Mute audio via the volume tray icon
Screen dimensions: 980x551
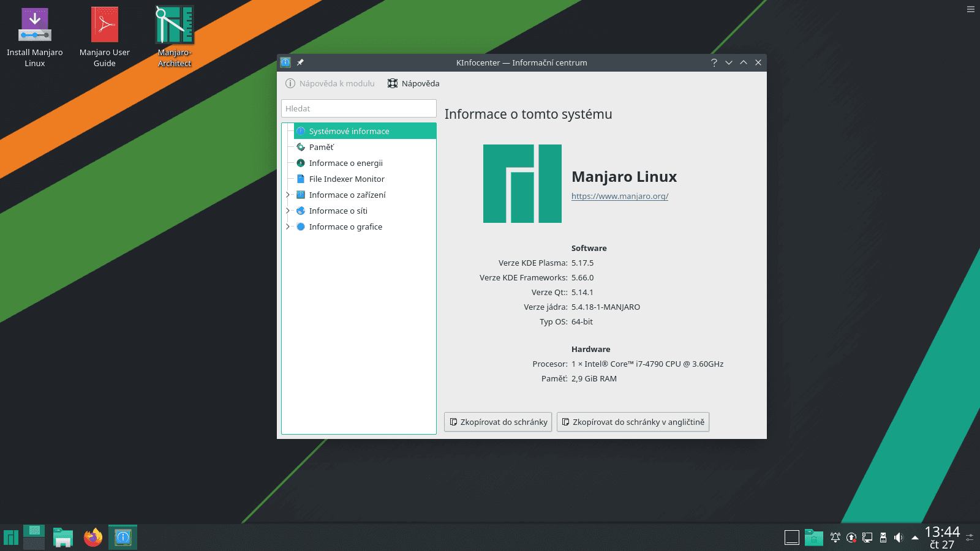(899, 537)
